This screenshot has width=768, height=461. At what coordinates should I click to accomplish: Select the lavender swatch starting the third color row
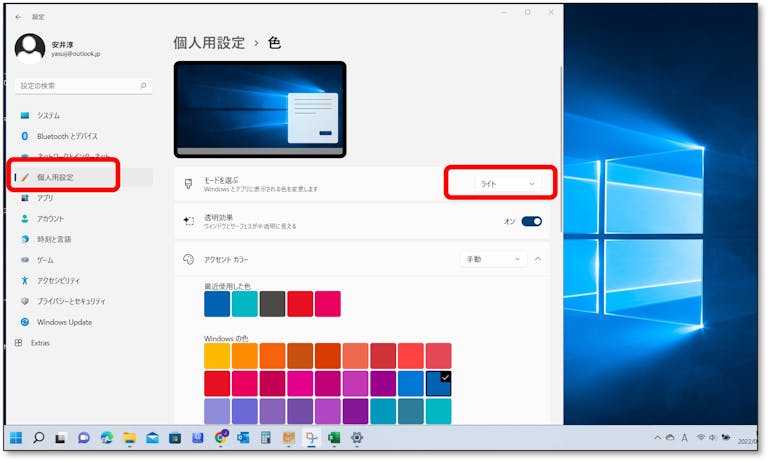click(x=217, y=411)
